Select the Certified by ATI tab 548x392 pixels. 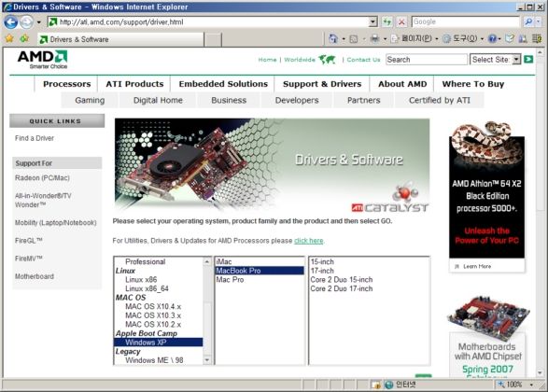click(x=440, y=100)
